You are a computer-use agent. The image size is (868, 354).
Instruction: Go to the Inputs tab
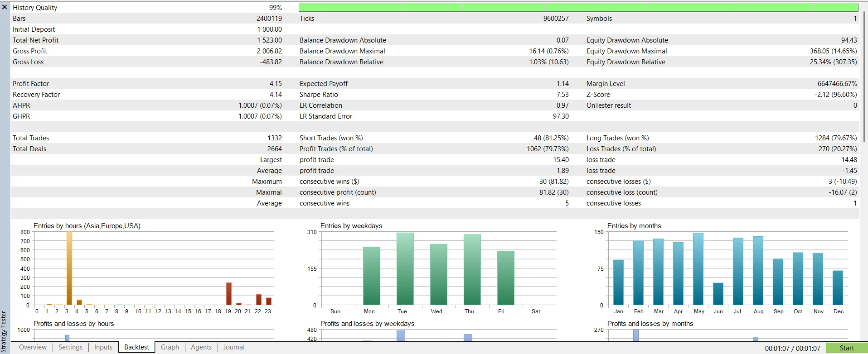[x=103, y=347]
